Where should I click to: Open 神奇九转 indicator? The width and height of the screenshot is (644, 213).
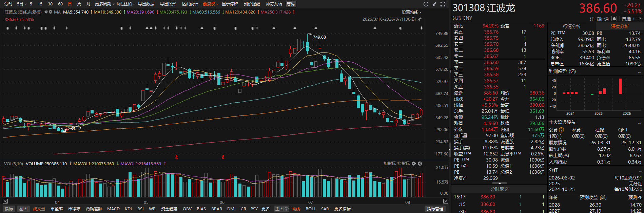[x=274, y=4]
